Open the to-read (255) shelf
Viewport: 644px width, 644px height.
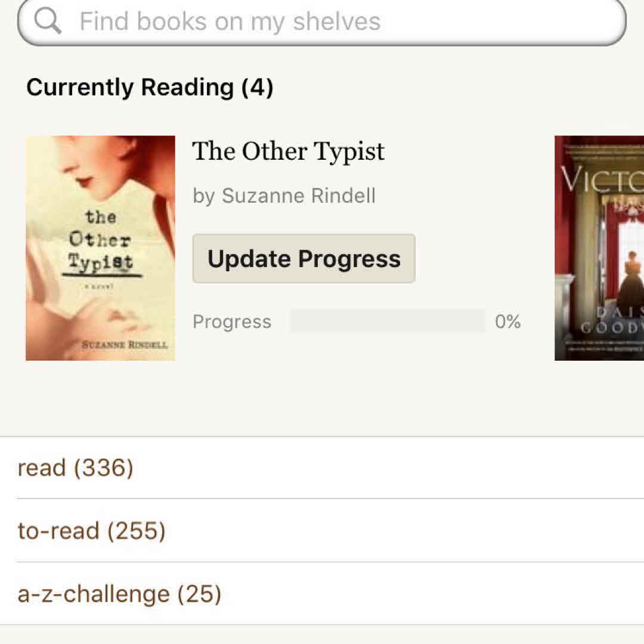(x=91, y=530)
